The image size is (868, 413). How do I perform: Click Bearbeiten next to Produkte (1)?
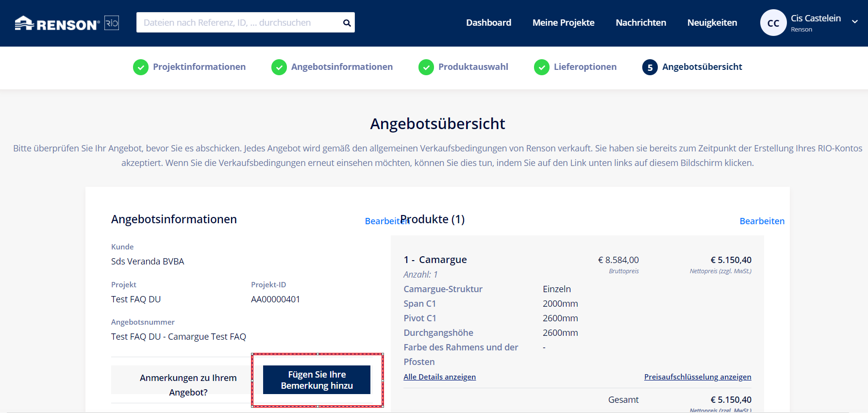click(762, 221)
